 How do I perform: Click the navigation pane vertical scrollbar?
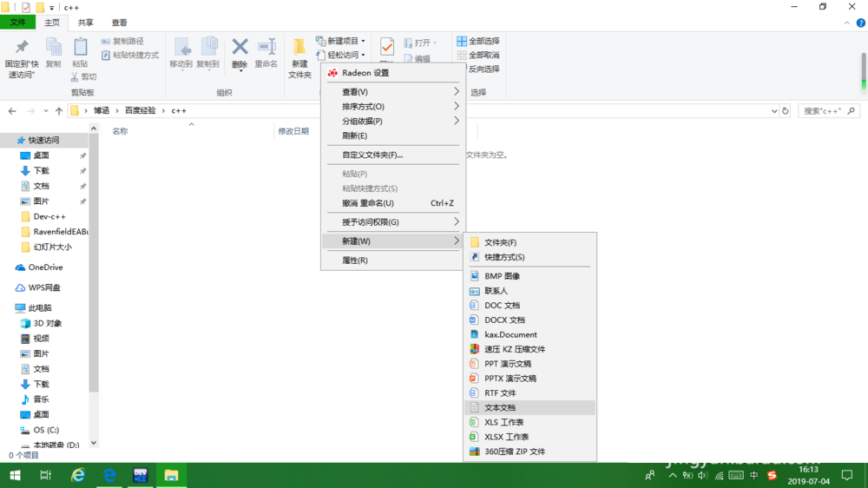point(94,287)
